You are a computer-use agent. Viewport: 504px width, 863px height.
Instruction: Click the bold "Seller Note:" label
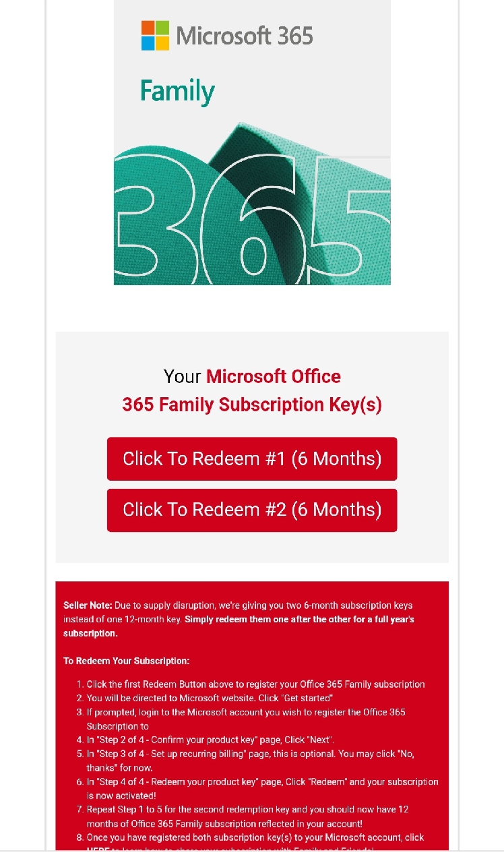88,605
